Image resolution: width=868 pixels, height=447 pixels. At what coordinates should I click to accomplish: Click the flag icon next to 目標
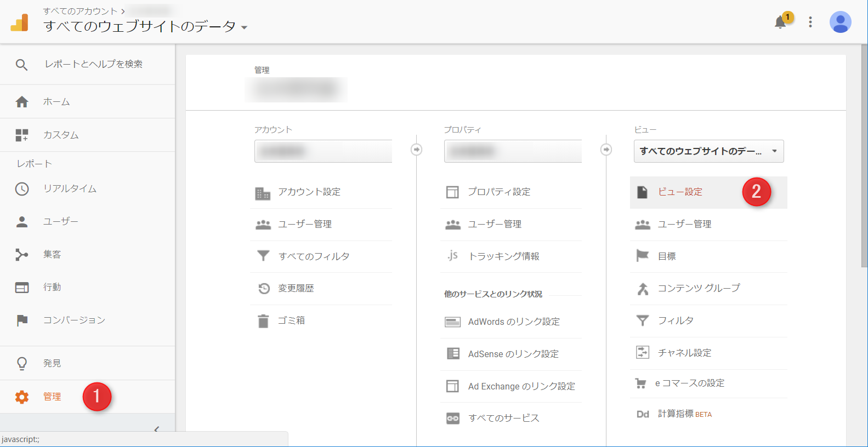(x=642, y=256)
